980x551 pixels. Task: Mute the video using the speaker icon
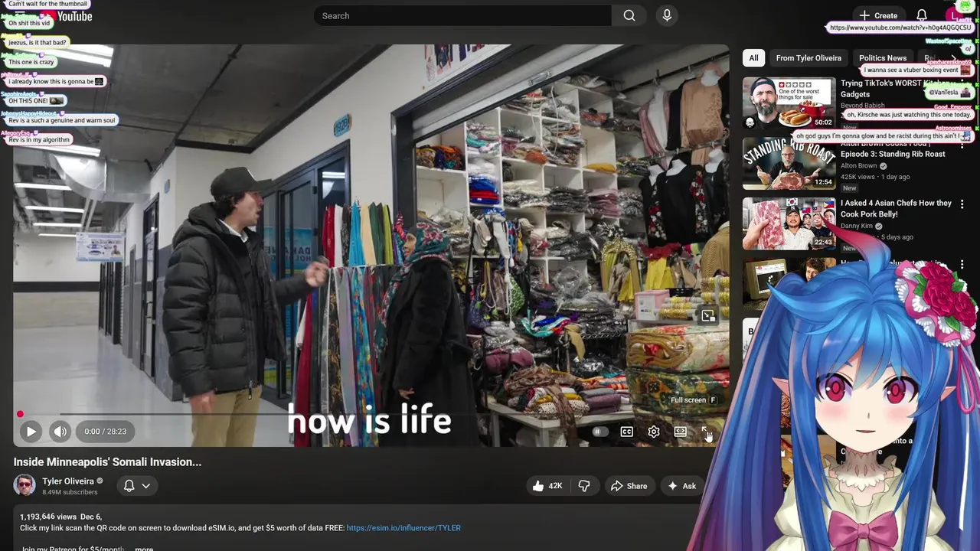point(60,432)
